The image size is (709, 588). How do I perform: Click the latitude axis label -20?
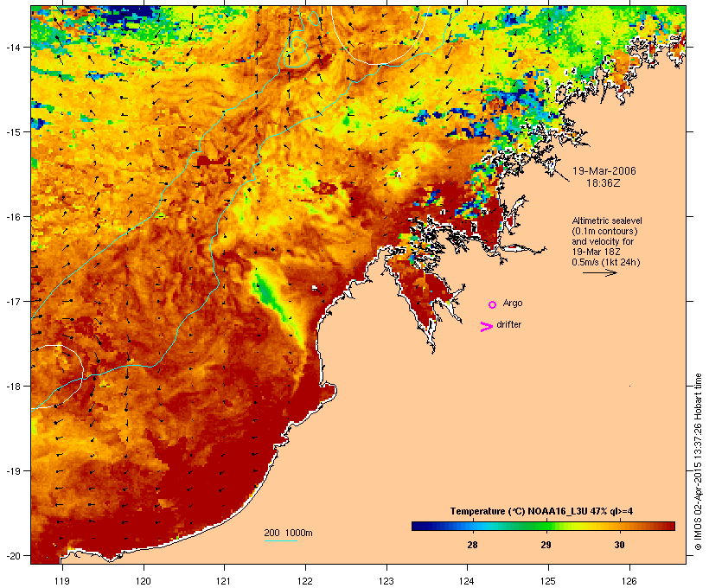[x=13, y=556]
